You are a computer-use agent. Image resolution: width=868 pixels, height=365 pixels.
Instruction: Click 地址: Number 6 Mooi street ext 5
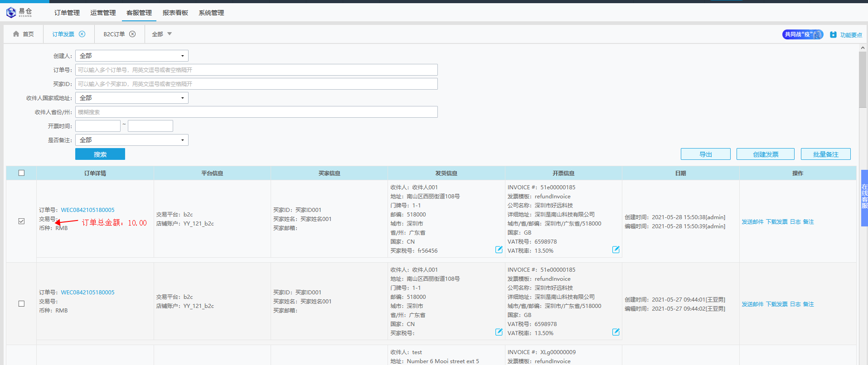(x=435, y=361)
